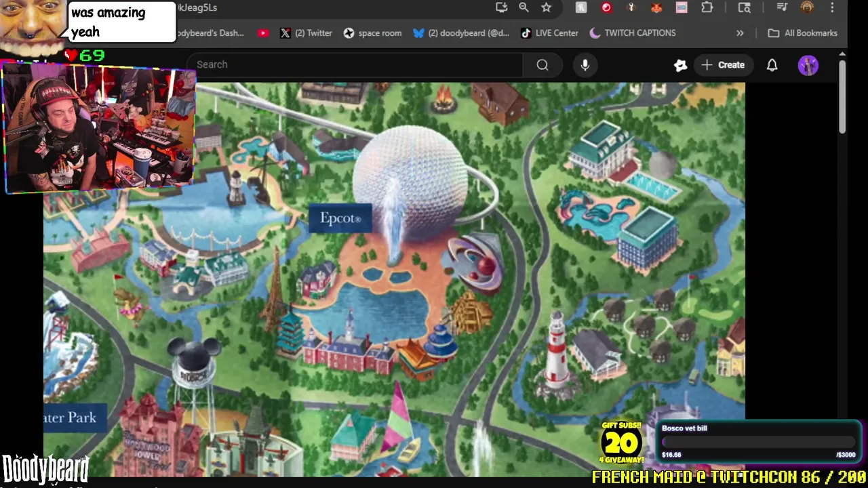Start voice search with microphone icon
The height and width of the screenshot is (488, 868).
[585, 64]
